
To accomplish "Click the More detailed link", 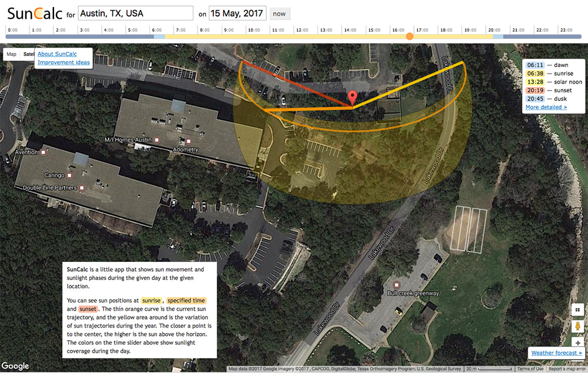I will point(546,107).
